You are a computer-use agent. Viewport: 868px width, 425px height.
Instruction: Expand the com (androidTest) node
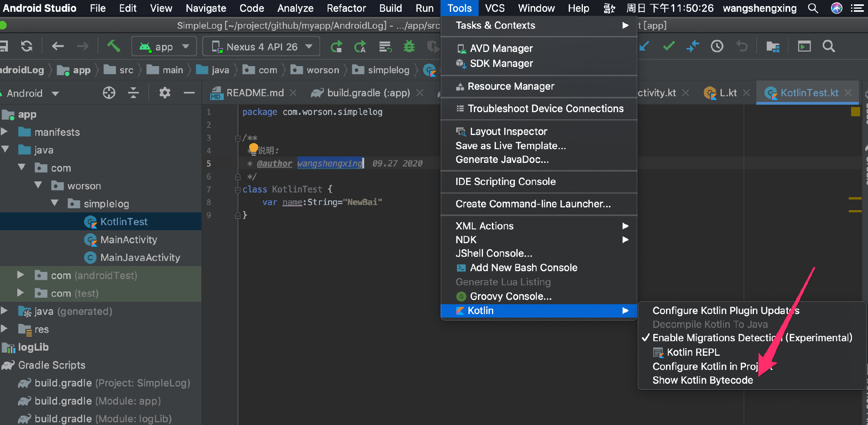tap(21, 275)
